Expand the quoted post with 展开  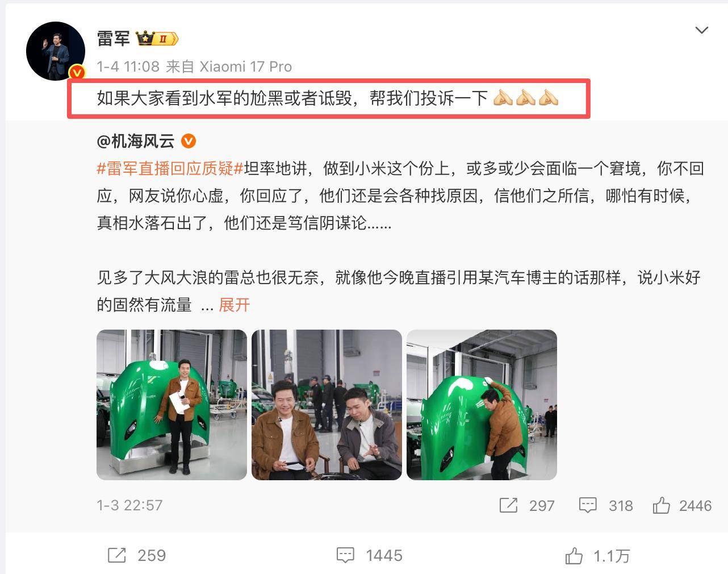pos(234,305)
